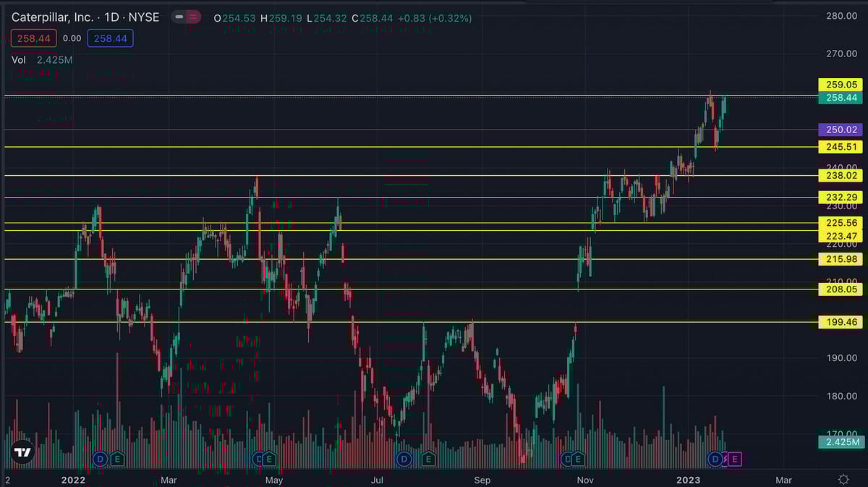This screenshot has width=868, height=487.
Task: Open dividend marker D left of Nov
Action: pos(568,459)
